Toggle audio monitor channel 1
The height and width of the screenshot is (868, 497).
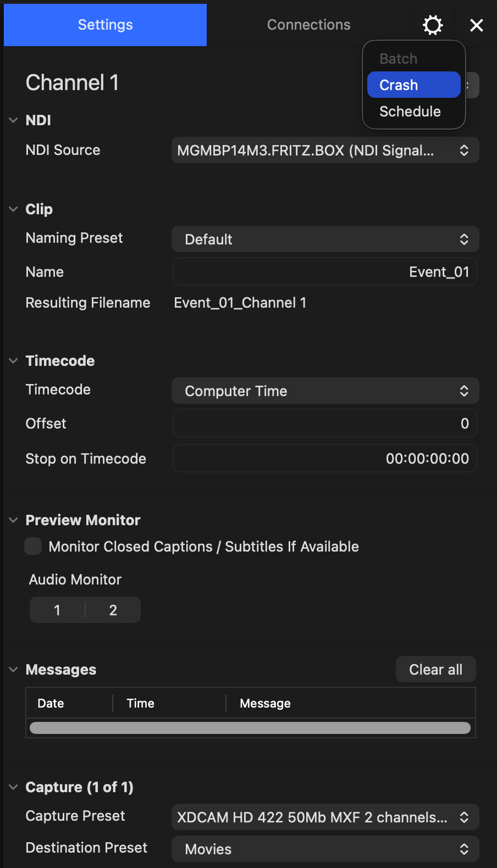[57, 610]
